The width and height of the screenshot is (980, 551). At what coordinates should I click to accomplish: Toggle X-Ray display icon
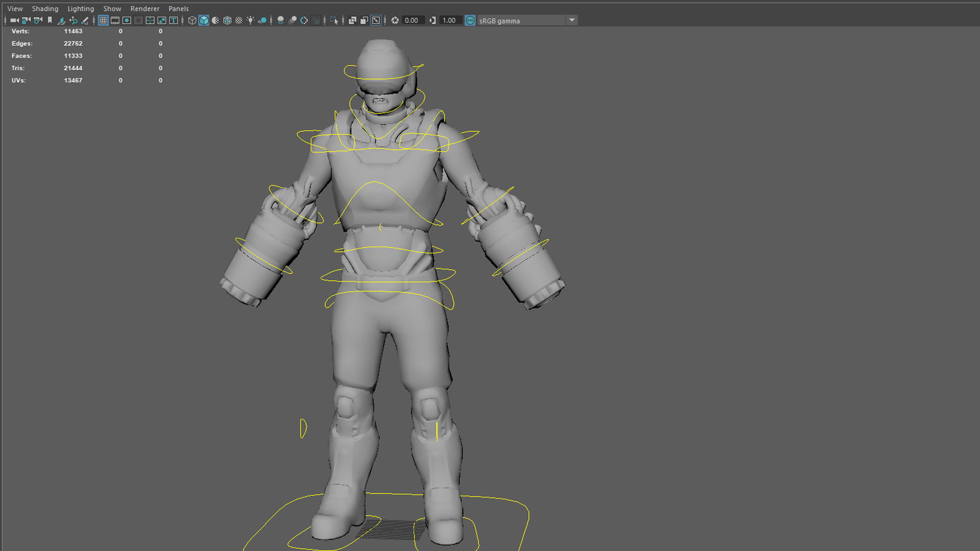tap(352, 20)
